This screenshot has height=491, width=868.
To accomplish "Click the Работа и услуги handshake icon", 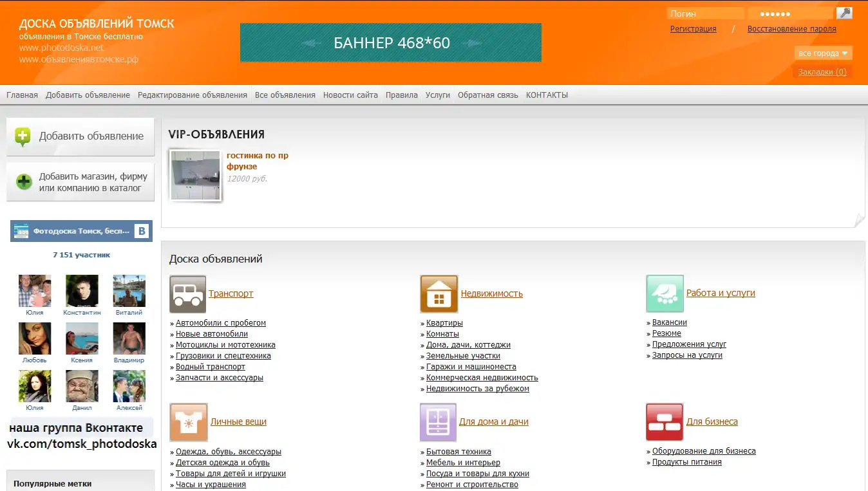I will pos(665,293).
